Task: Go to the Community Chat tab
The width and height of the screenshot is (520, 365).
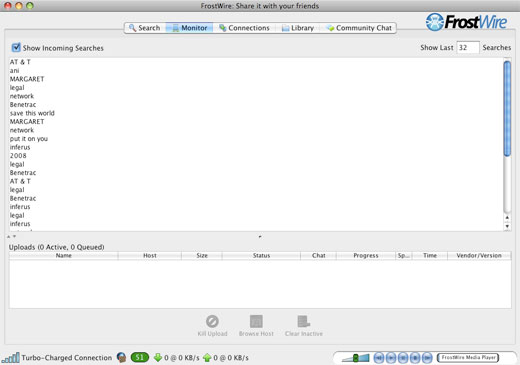Action: point(359,28)
